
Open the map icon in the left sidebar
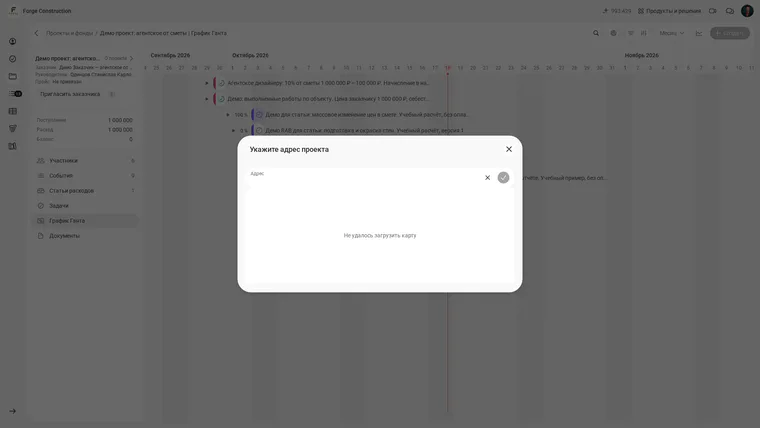pyautogui.click(x=13, y=146)
